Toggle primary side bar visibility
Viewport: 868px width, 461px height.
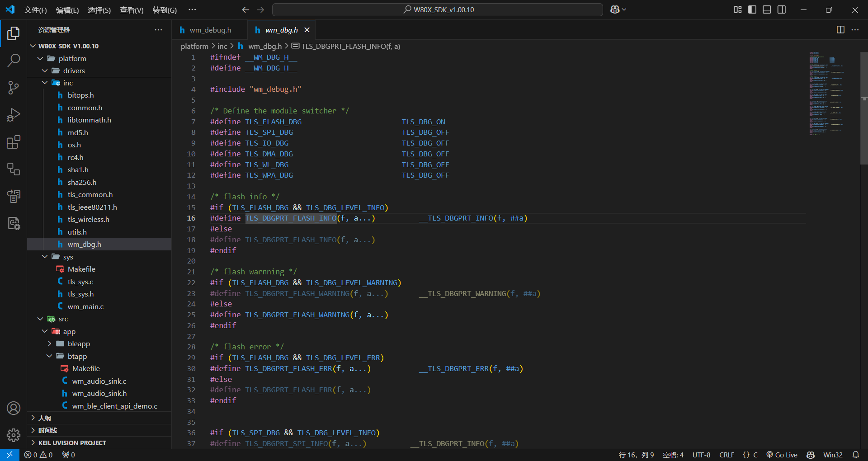click(752, 9)
